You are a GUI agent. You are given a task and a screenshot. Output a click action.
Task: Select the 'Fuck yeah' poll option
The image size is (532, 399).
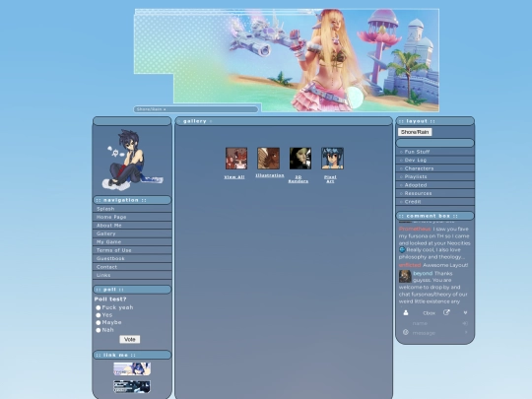99,307
